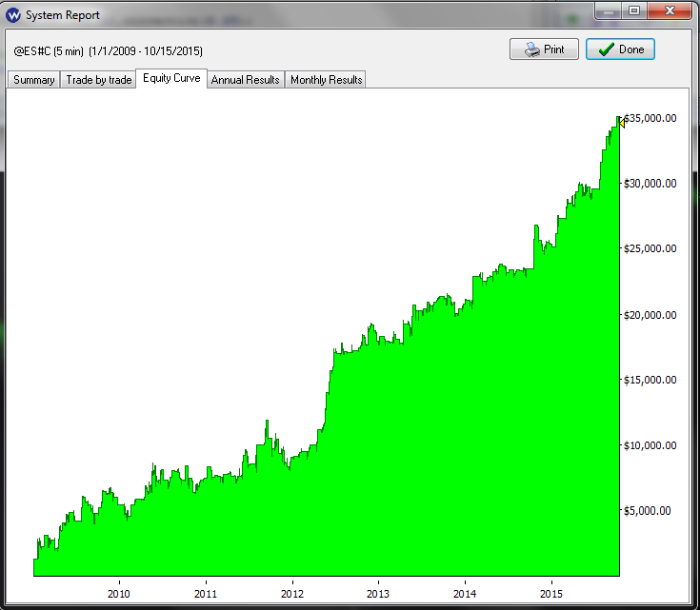Click the 2012 year label
The width and height of the screenshot is (700, 610).
(292, 594)
